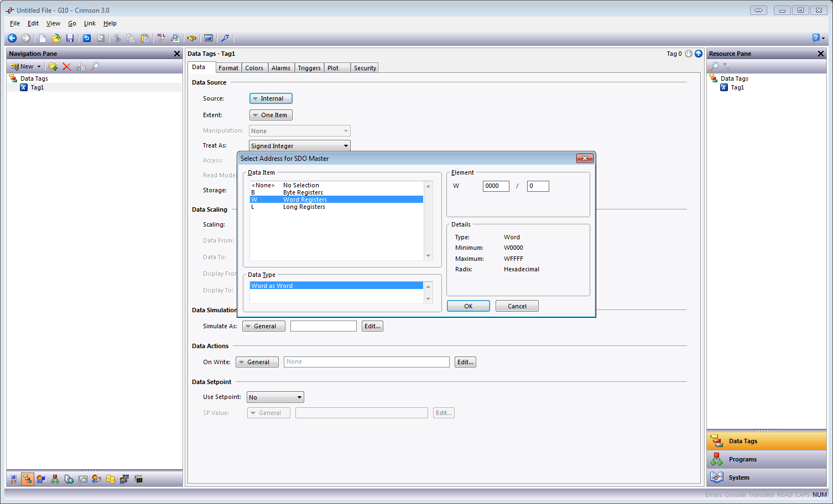
Task: Open a file with the folder icon
Action: pos(56,38)
